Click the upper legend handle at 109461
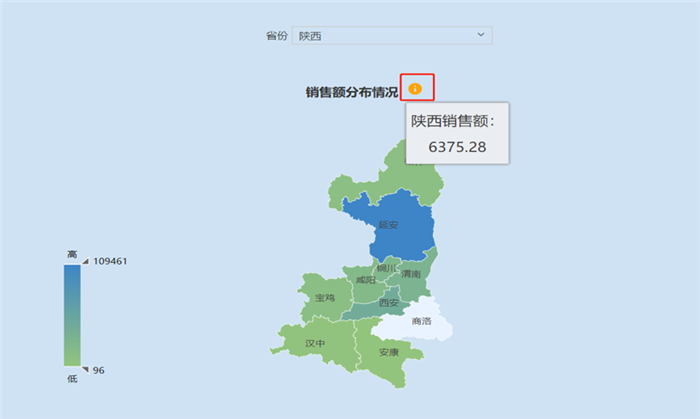This screenshot has height=419, width=700. pos(86,261)
